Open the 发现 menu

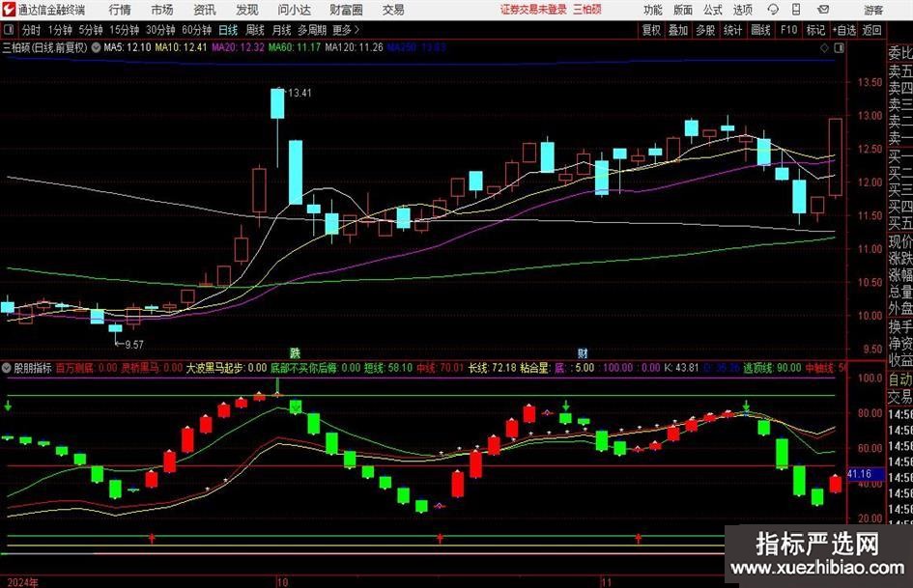tap(247, 10)
